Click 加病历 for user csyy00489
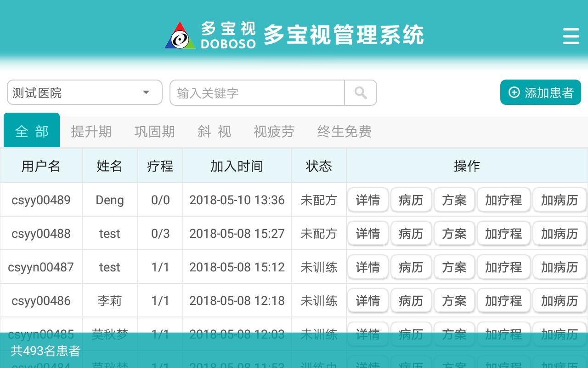Viewport: 588px width, 368px height. 559,200
